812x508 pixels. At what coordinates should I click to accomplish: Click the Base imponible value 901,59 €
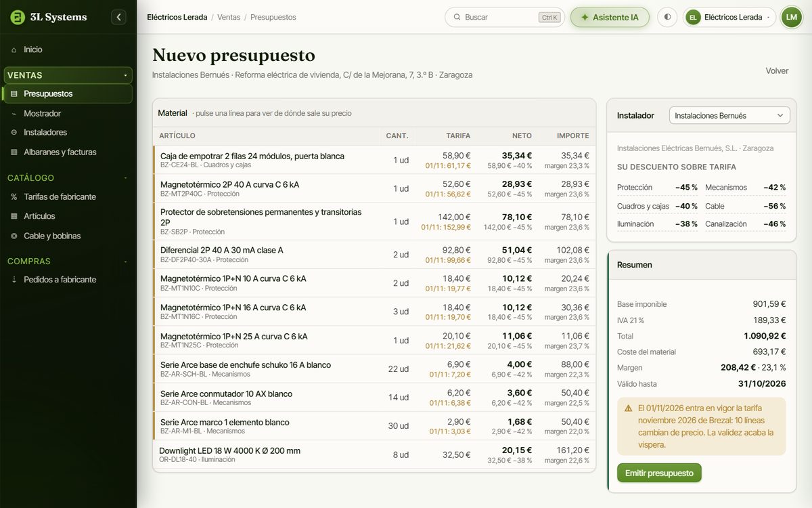[x=769, y=304]
